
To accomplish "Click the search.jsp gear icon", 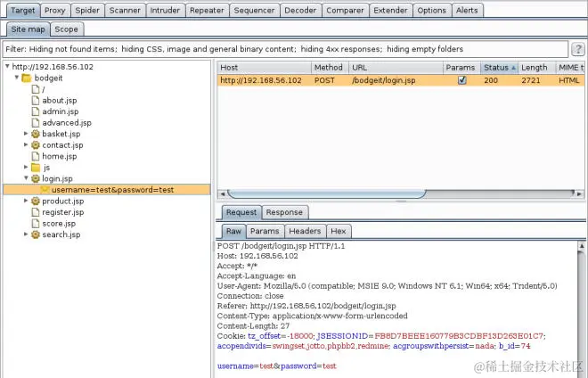I will click(36, 234).
